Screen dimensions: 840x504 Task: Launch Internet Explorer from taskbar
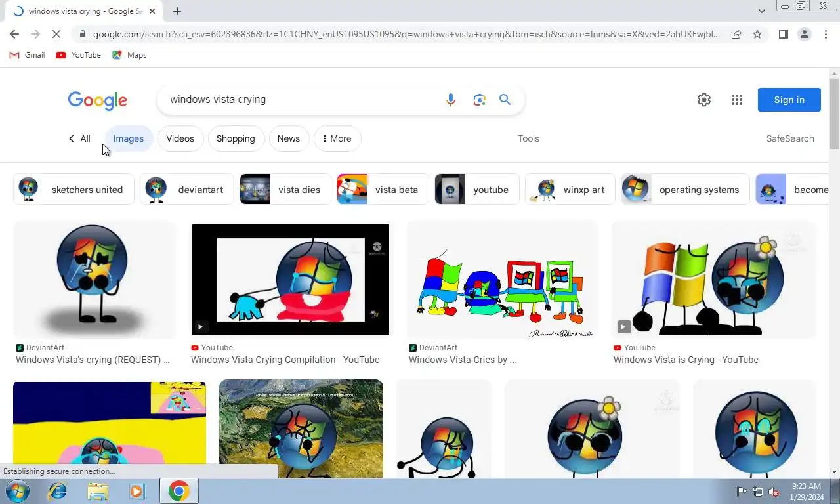(58, 491)
